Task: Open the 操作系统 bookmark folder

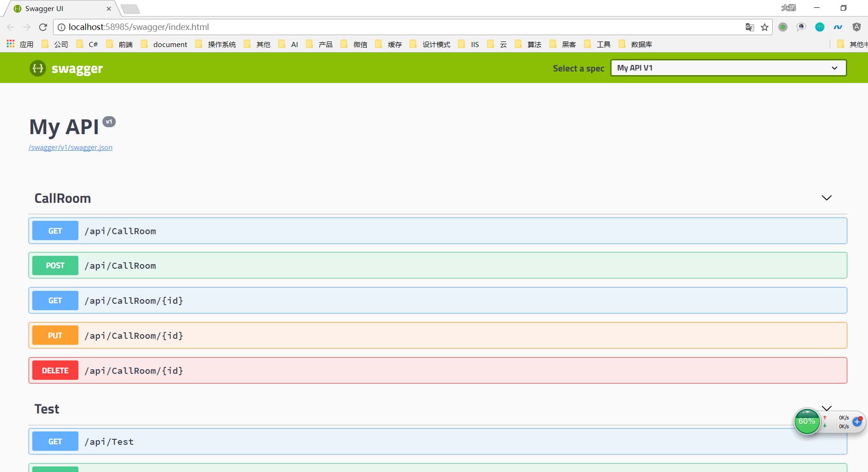Action: coord(216,44)
